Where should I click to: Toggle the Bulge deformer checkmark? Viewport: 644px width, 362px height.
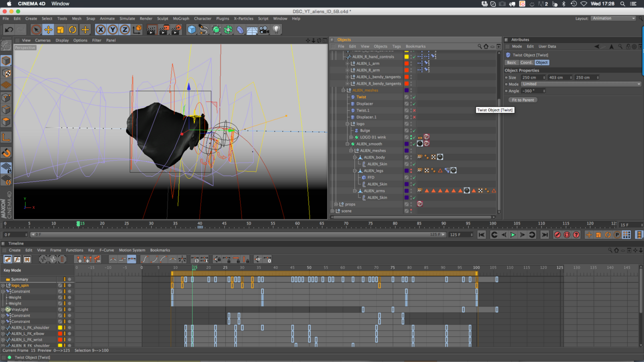click(x=414, y=131)
